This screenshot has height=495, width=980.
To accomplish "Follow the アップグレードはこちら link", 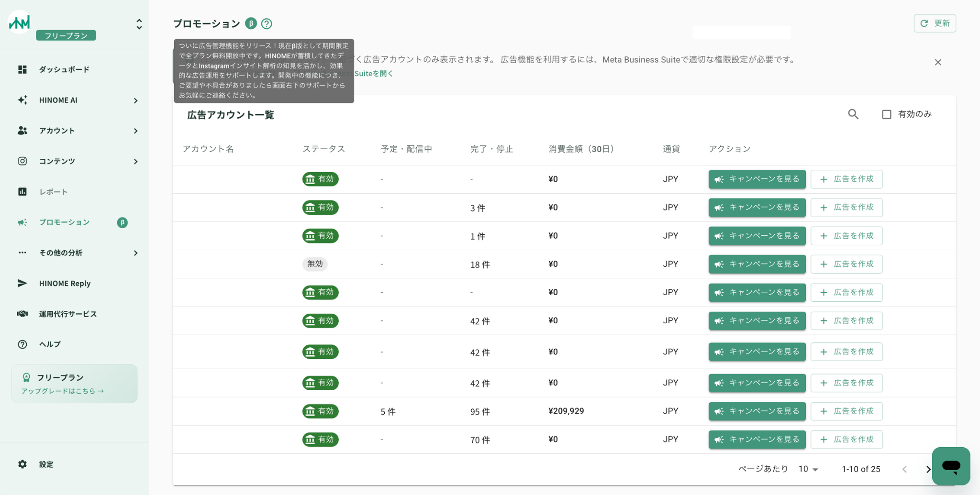I will tap(63, 391).
